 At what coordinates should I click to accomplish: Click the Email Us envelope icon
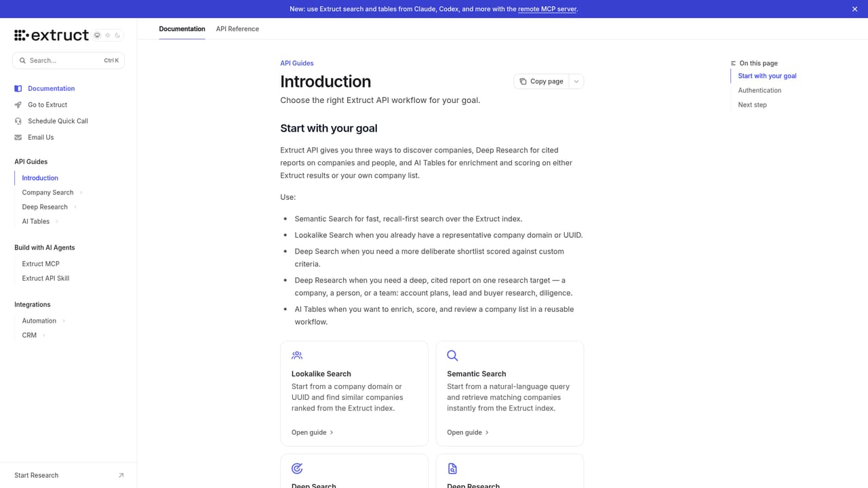point(18,138)
